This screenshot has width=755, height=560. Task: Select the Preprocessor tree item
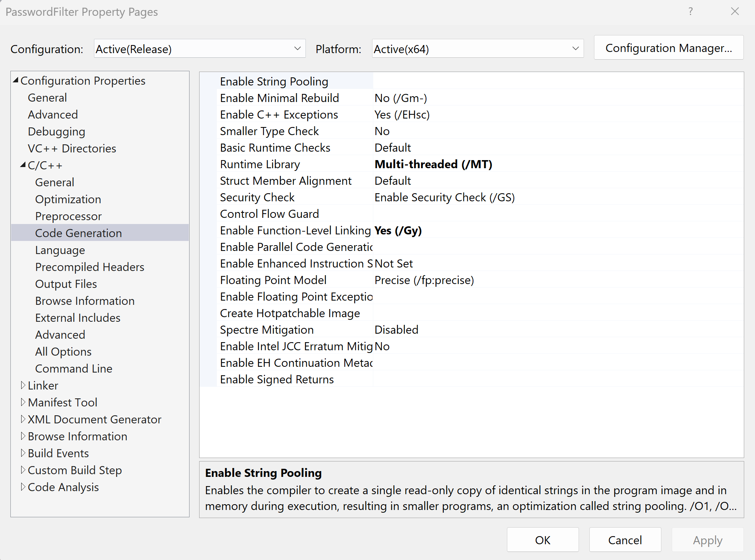pos(69,216)
